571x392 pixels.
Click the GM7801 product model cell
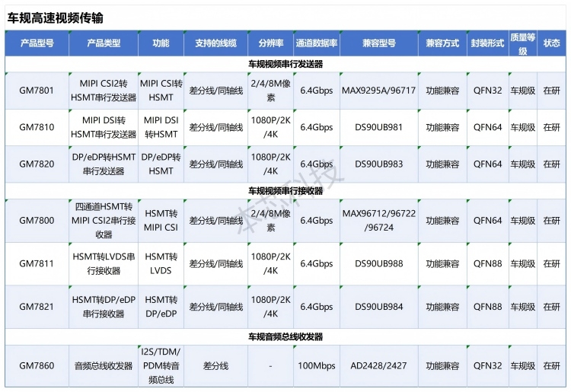[37, 91]
